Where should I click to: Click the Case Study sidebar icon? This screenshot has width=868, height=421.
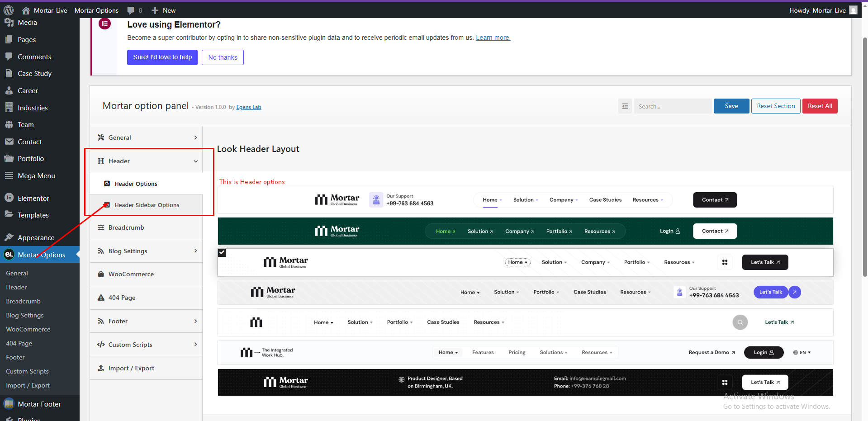click(x=9, y=74)
